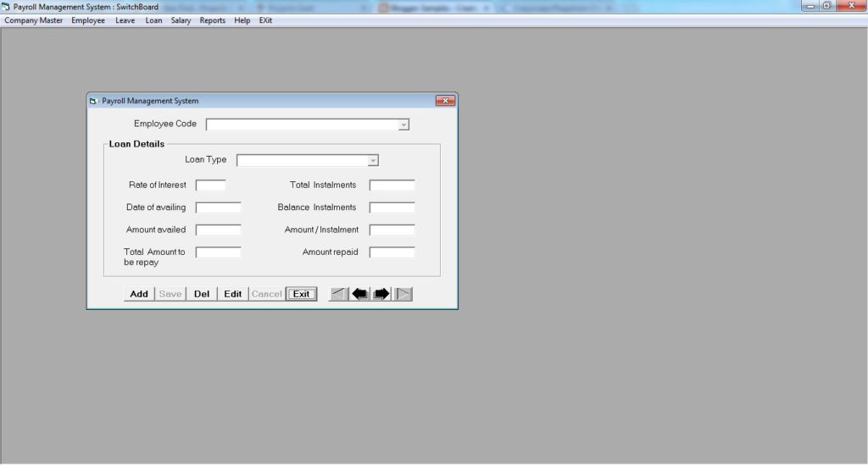Open the Employee menu
868x465 pixels.
point(88,20)
